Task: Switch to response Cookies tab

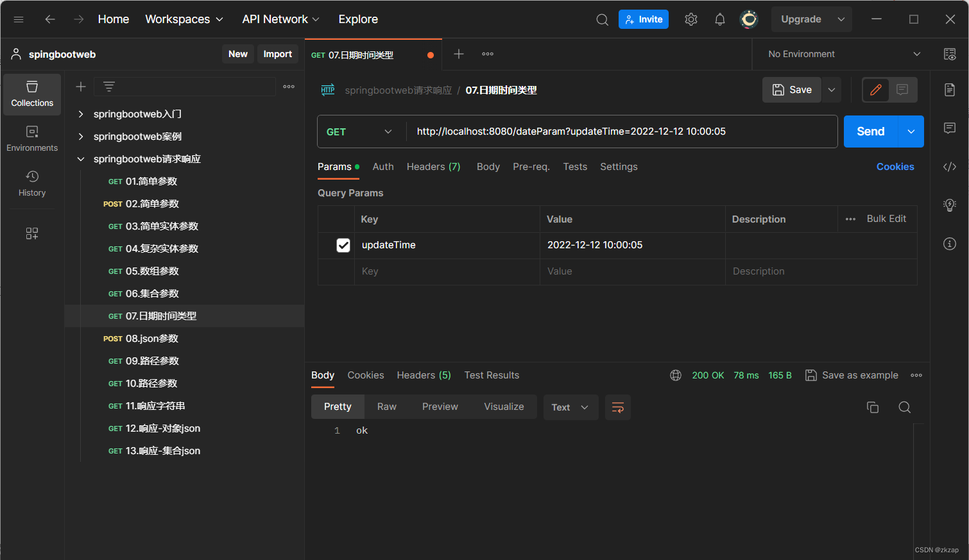Action: click(x=366, y=375)
